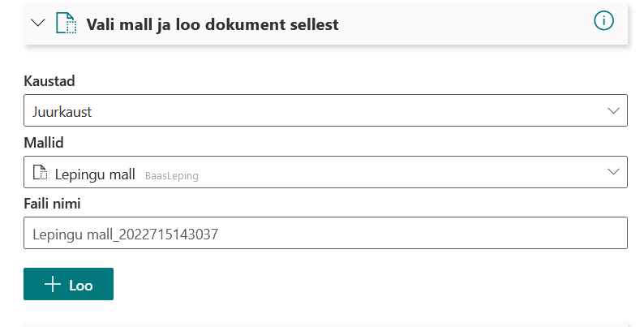Click the template file icon in Mallid field
644x327 pixels.
click(x=39, y=172)
